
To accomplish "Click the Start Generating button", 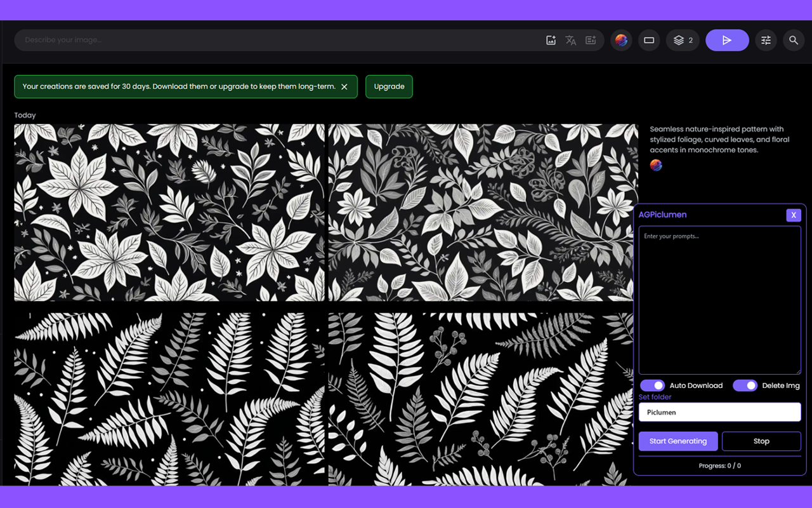I will (x=678, y=441).
